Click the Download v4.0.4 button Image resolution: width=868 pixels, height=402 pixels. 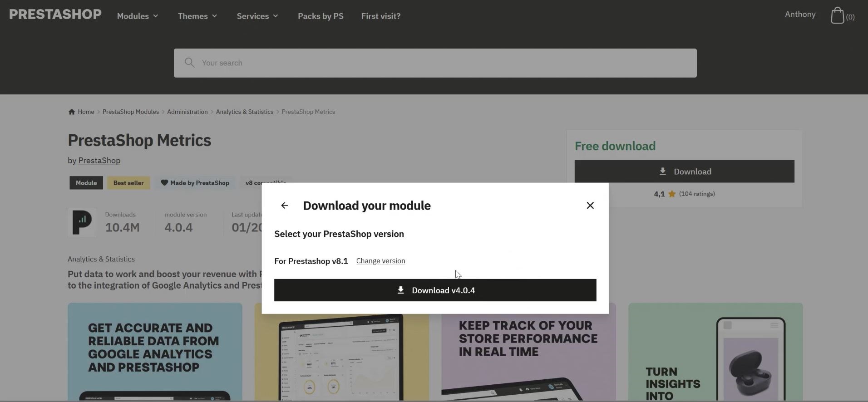[x=435, y=290]
